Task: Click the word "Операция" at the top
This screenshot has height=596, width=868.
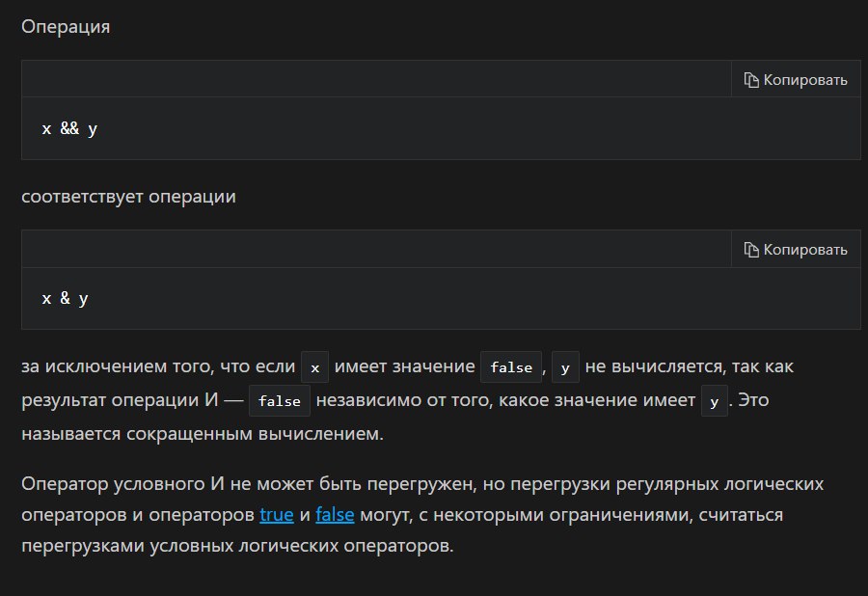Action: pyautogui.click(x=66, y=27)
